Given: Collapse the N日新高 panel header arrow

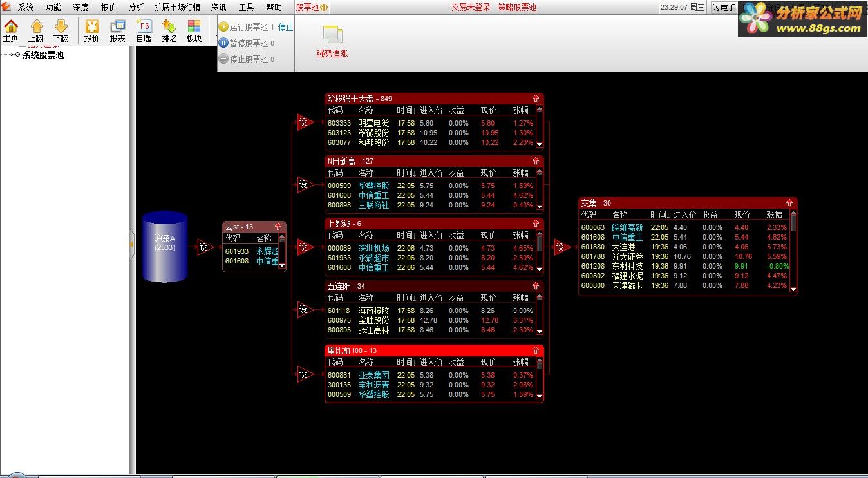Looking at the screenshot, I should tap(536, 161).
